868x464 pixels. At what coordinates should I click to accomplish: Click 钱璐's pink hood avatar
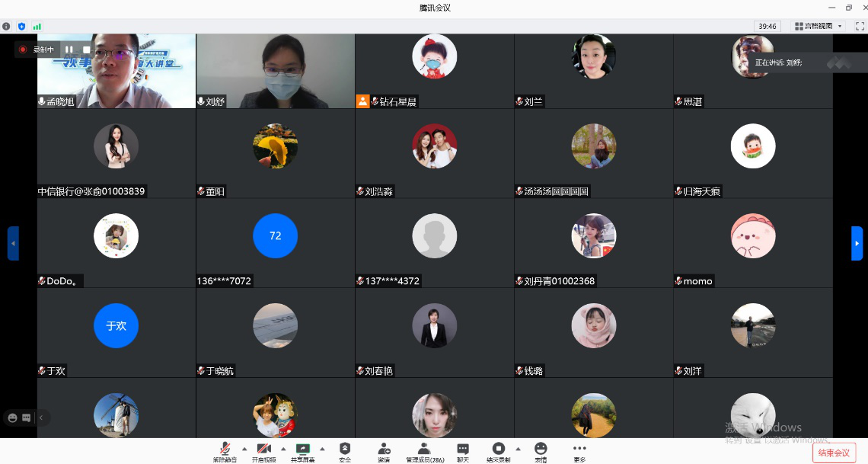coord(594,325)
